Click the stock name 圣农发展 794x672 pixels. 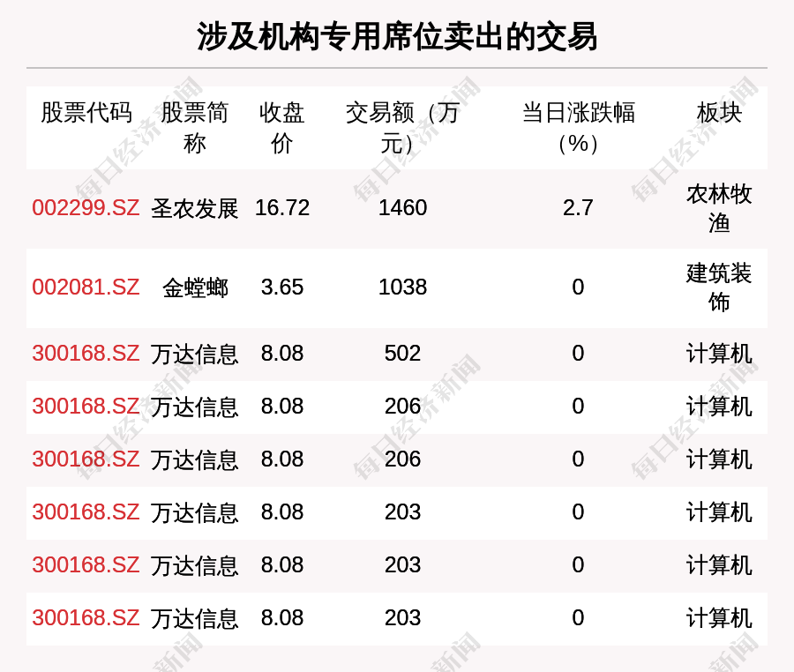(194, 208)
